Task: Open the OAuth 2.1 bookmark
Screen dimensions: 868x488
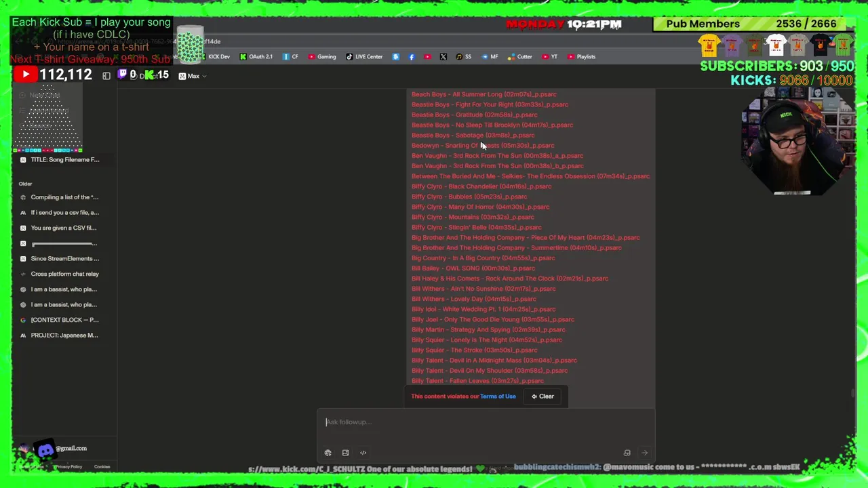Action: (x=256, y=57)
